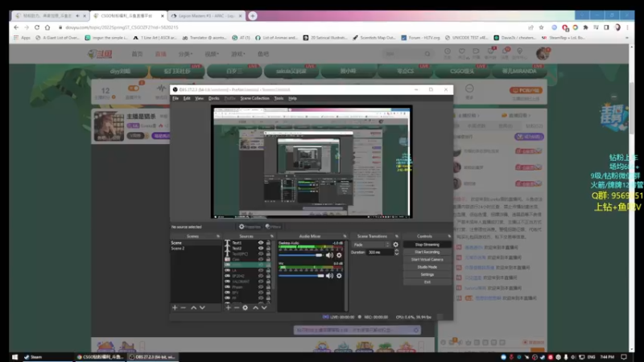The image size is (644, 362).
Task: Move source up in Sources dock
Action: [x=255, y=307]
